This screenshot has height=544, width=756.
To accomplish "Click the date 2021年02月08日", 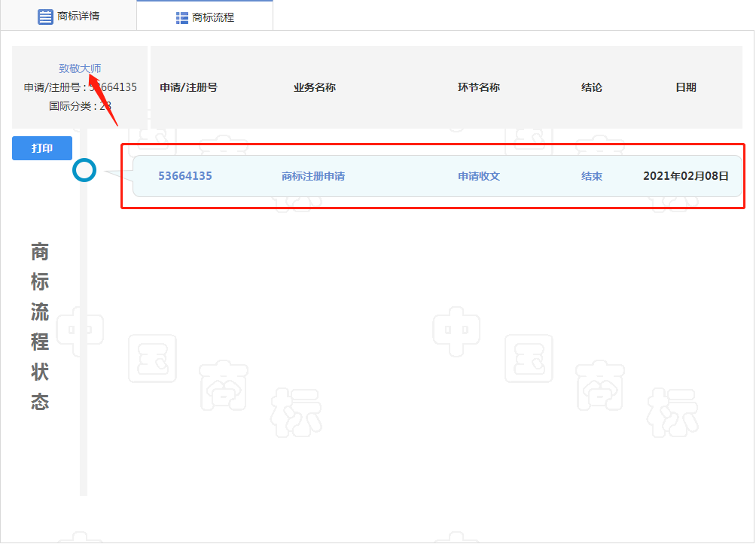I will tap(686, 176).
